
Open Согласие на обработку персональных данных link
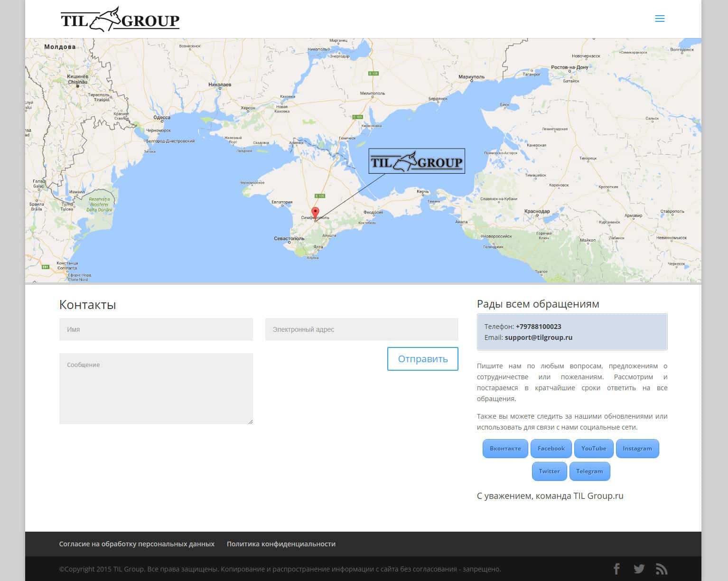tap(137, 544)
